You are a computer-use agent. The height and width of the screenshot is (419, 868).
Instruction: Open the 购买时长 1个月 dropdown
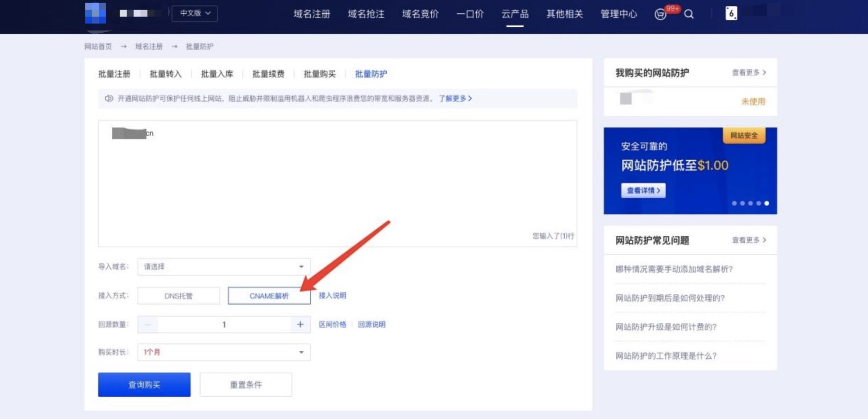click(x=224, y=352)
